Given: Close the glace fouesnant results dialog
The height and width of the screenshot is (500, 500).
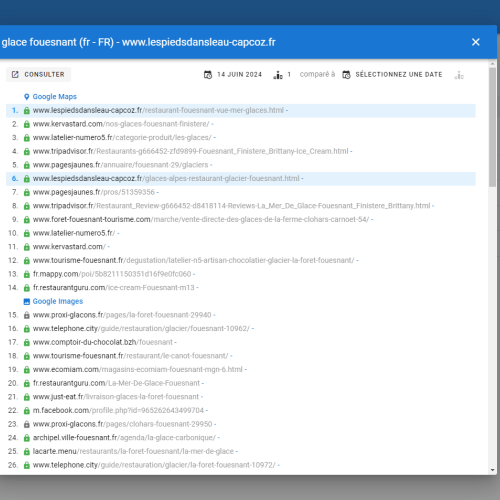Looking at the screenshot, I should pyautogui.click(x=476, y=42).
